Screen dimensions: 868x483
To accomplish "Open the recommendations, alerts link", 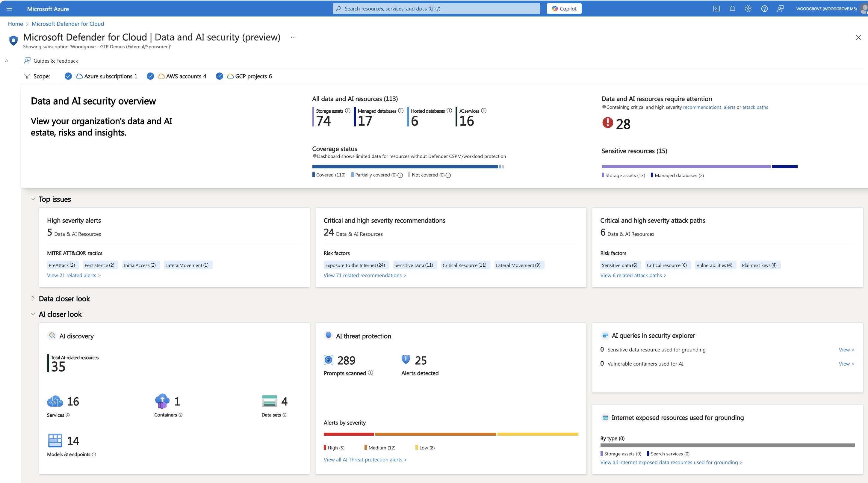I will point(709,107).
